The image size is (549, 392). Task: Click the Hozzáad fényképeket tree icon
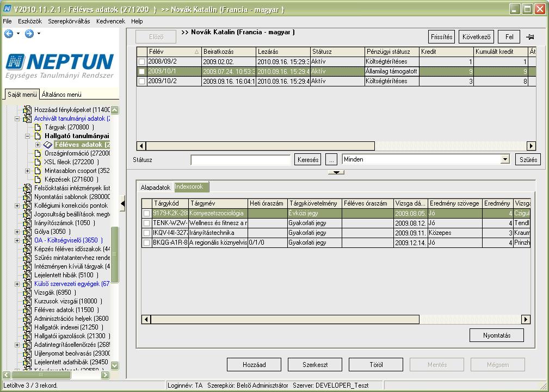click(x=27, y=109)
